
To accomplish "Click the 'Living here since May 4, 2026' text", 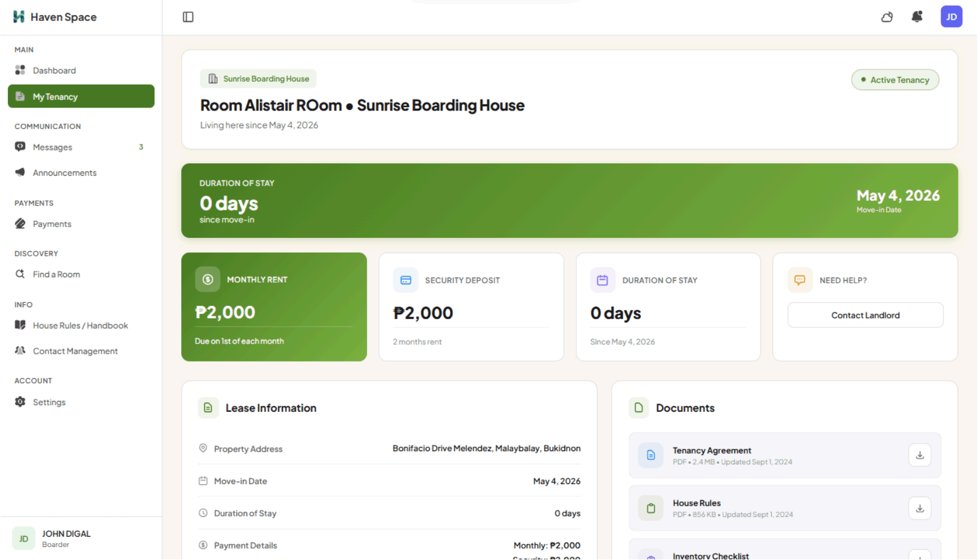I will pos(259,126).
